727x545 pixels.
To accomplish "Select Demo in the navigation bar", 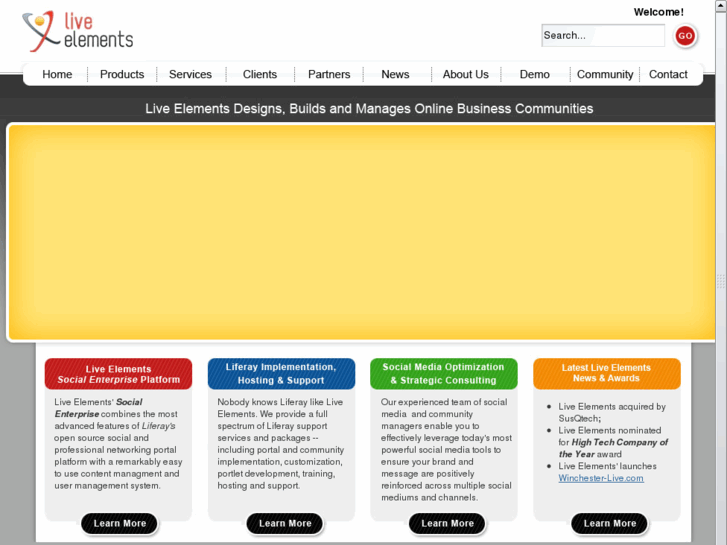I will tap(535, 74).
